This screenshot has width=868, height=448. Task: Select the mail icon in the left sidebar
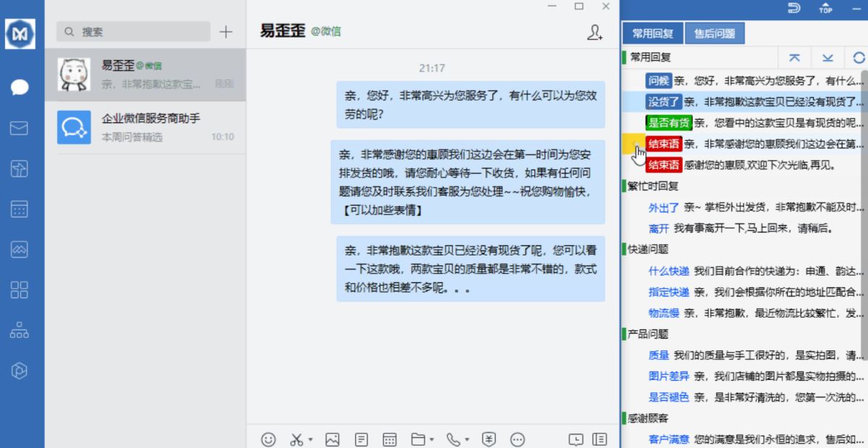pos(19,127)
